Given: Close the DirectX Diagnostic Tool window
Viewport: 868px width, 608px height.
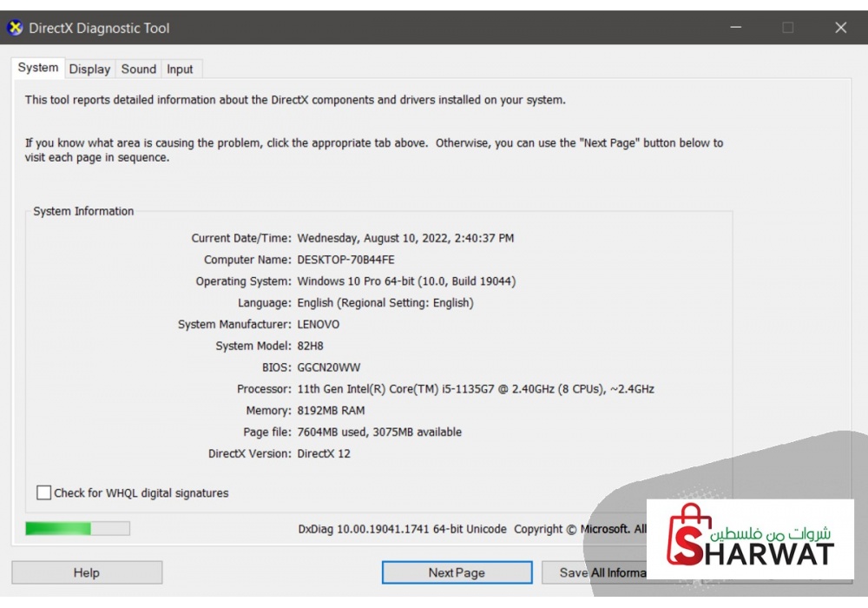Looking at the screenshot, I should (x=840, y=28).
